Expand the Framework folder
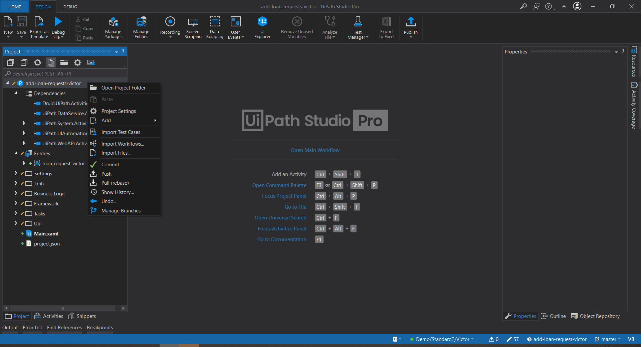 16,203
